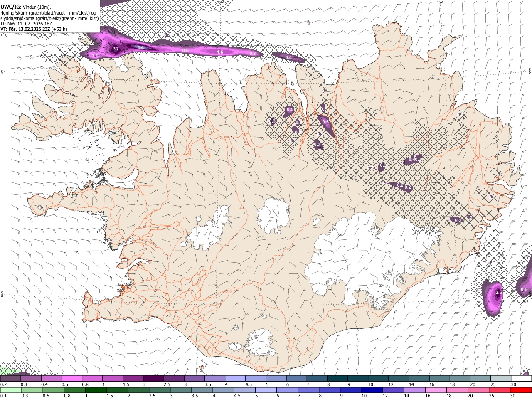Viewport: 532px width, 399px height.
Task: Click the upper legend swatch between 3 and 3.5
Action: (194, 378)
